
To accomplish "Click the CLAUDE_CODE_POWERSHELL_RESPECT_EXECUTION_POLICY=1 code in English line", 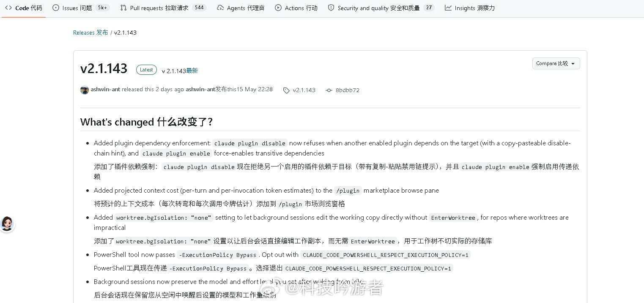I will [x=386, y=255].
